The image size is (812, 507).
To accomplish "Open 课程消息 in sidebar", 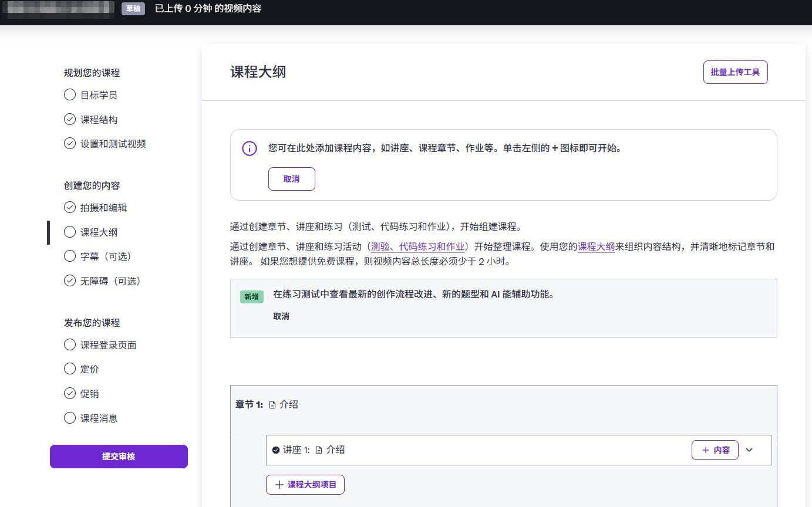I will [x=99, y=418].
